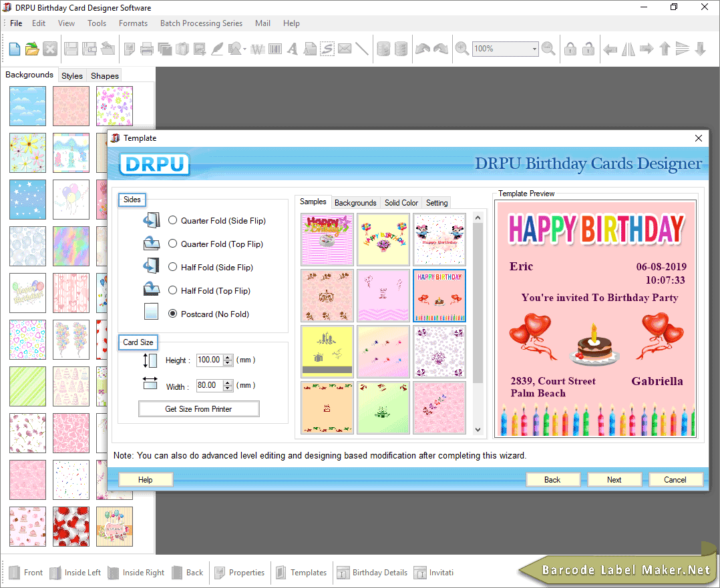Select the Text A tool icon
Screen dimensions: 720x588
click(x=292, y=49)
